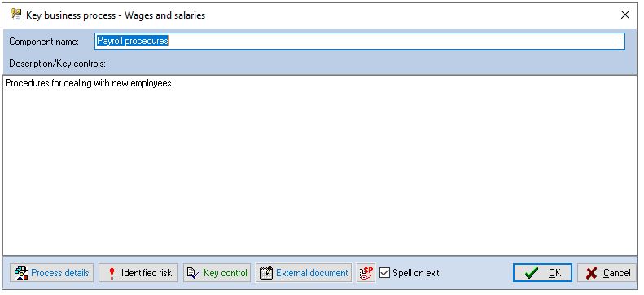This screenshot has width=644, height=295.
Task: Click into the Component name field
Action: (360, 41)
